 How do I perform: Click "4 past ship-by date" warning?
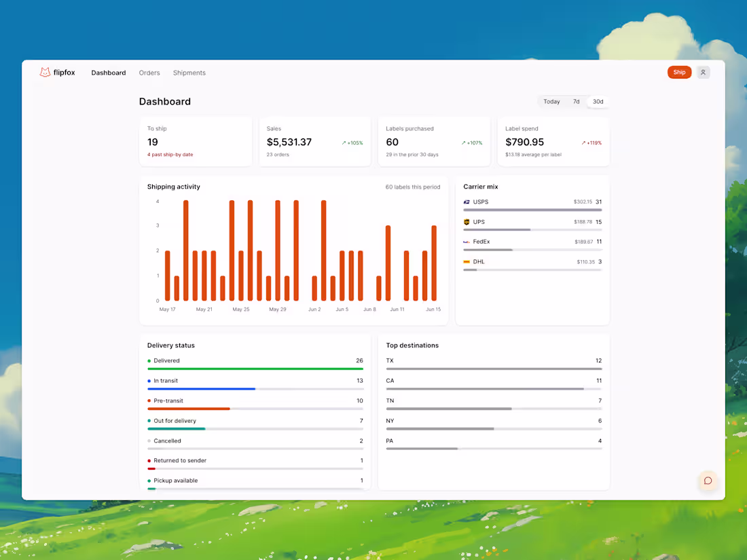click(170, 155)
